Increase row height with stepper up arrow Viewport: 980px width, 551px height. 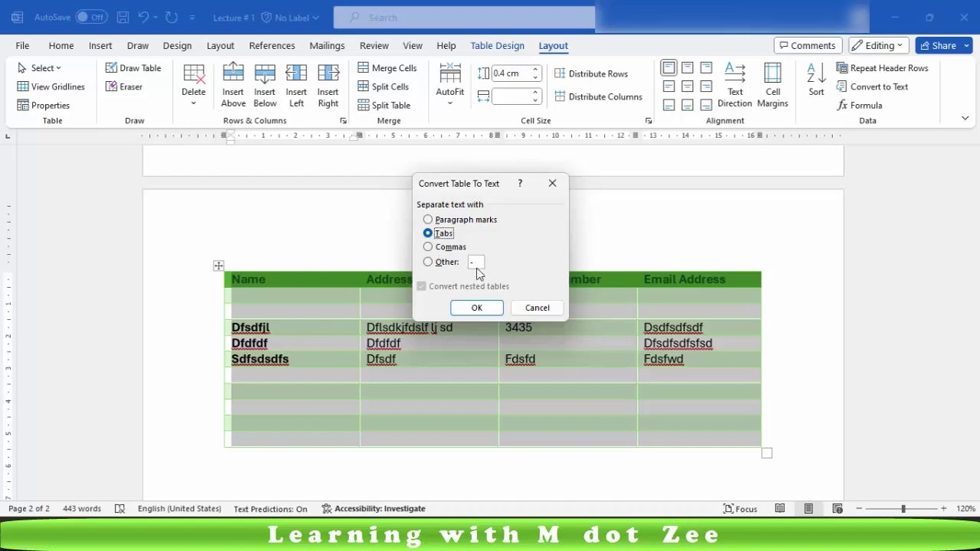point(536,70)
